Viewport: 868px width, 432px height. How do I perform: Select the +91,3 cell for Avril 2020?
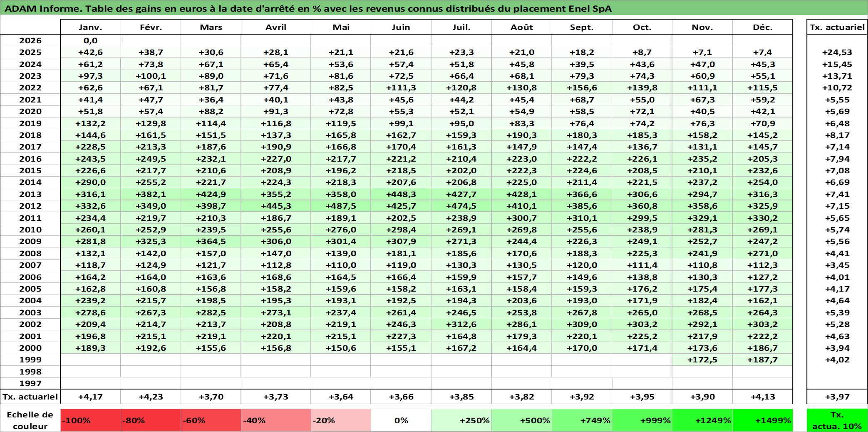[x=276, y=111]
